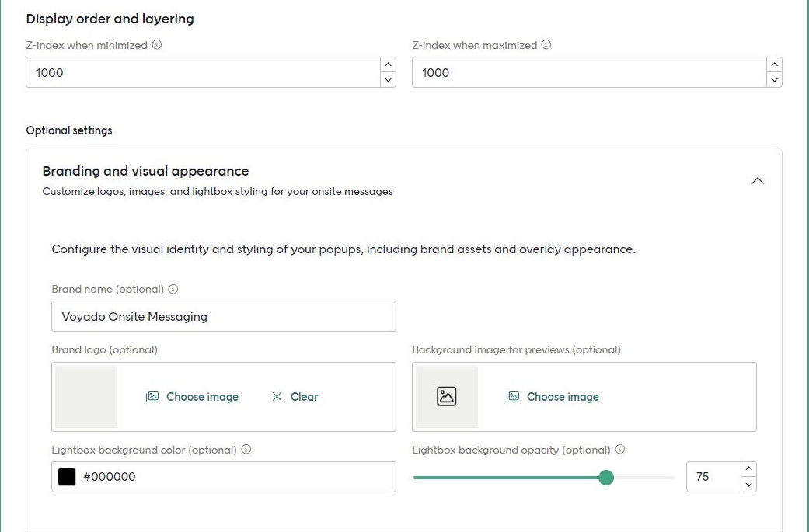Click the Branding and visual appearance heading
Viewport: 809px width, 532px height.
pyautogui.click(x=145, y=171)
